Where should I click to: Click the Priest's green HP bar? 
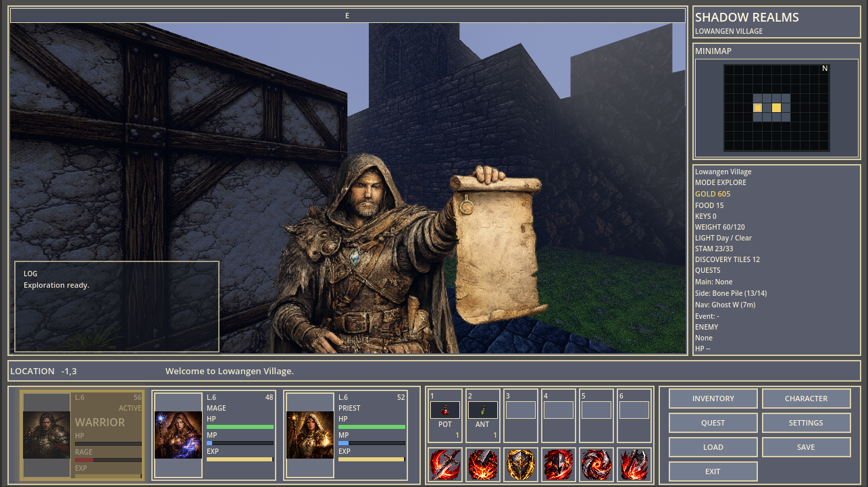[x=372, y=427]
